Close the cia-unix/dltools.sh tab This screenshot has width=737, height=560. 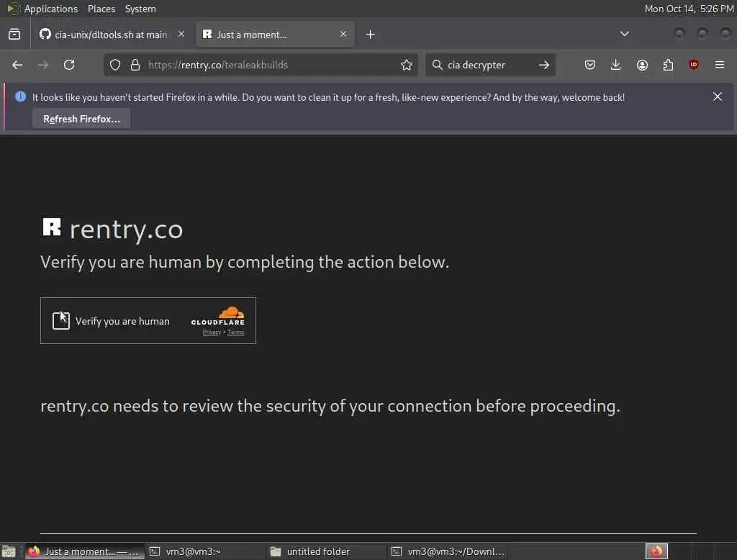pyautogui.click(x=181, y=34)
